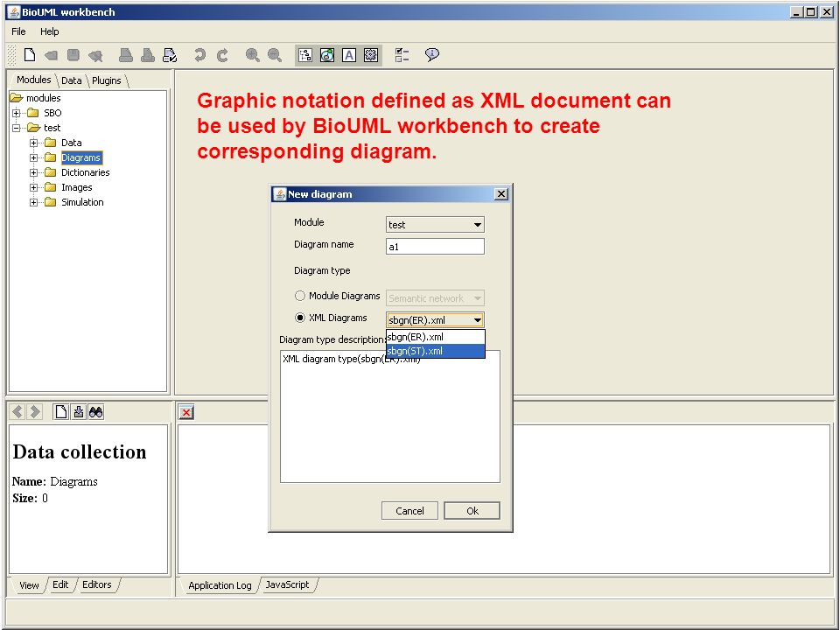Select the test folder in the tree
Screen dimensions: 840x630
(52, 128)
